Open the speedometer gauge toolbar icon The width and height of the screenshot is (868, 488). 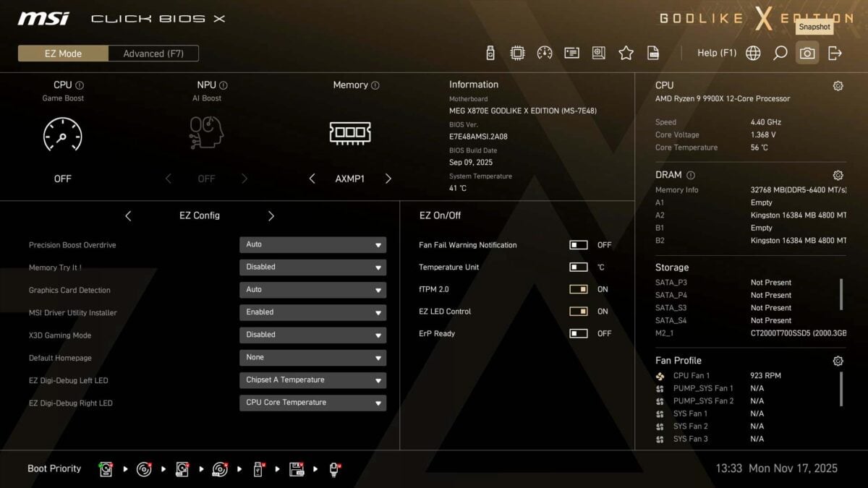click(545, 53)
